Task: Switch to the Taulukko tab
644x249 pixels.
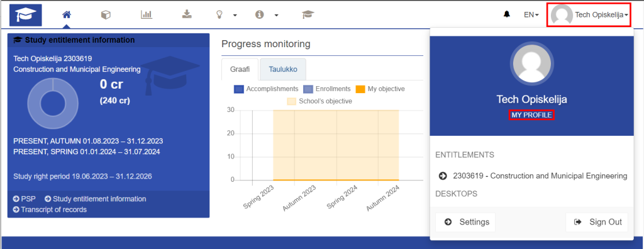Action: (x=283, y=69)
